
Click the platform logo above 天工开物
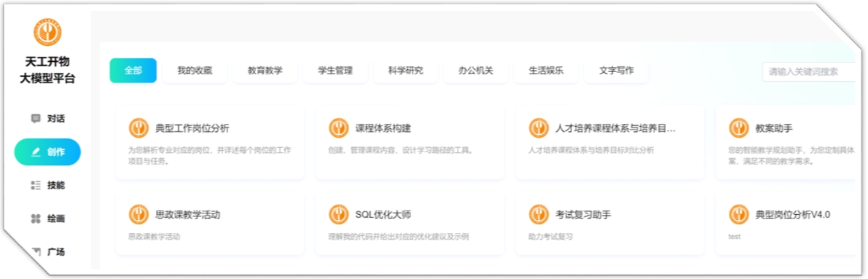(x=47, y=31)
